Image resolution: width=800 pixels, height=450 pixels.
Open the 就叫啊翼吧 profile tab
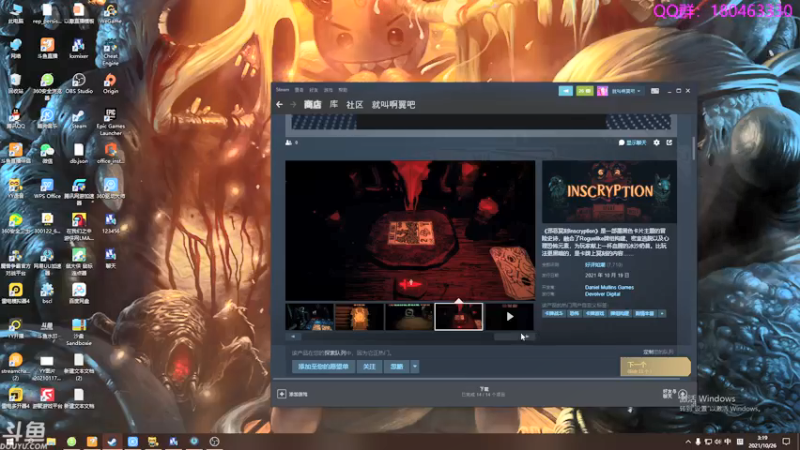(x=393, y=105)
